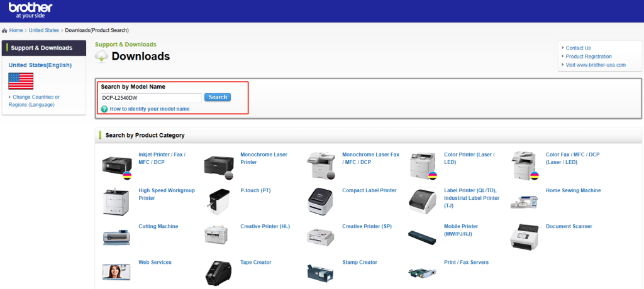The width and height of the screenshot is (644, 289).
Task: Visit www.brother-usa.com link
Action: tap(596, 65)
